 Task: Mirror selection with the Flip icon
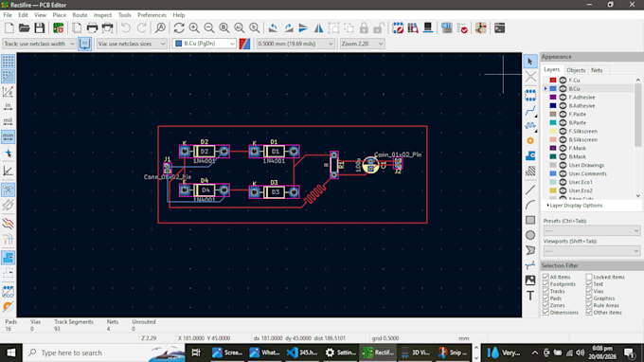(318, 27)
